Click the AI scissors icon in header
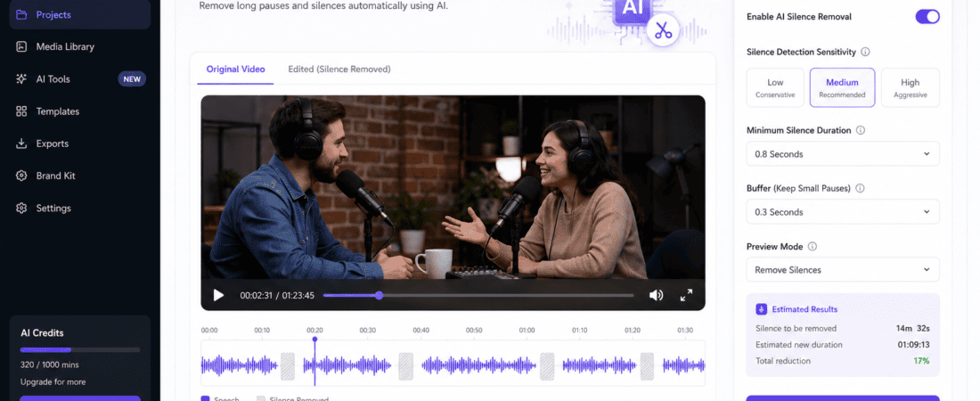 click(x=663, y=30)
